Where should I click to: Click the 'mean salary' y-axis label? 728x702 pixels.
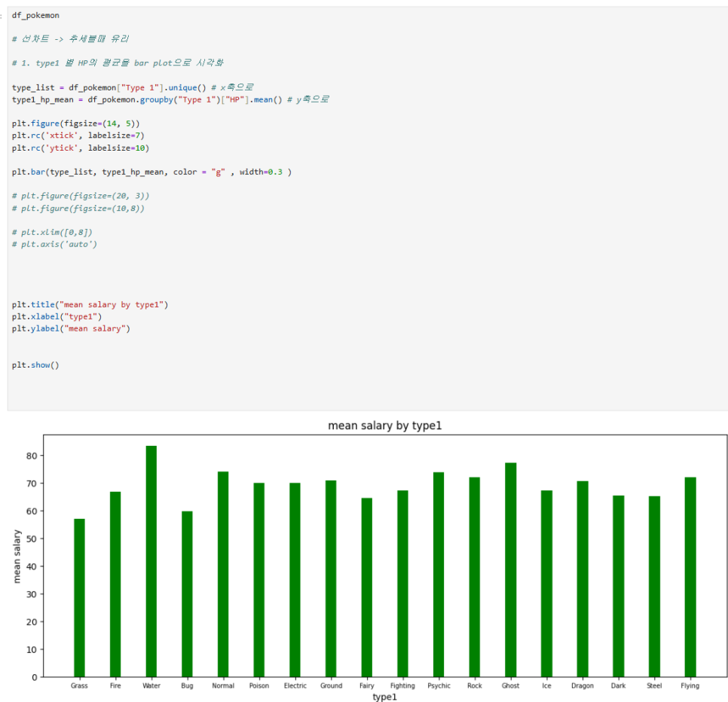pos(17,557)
